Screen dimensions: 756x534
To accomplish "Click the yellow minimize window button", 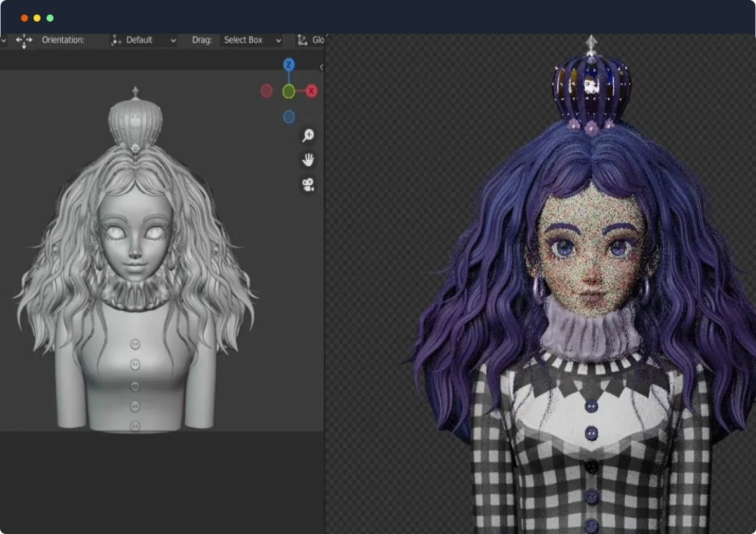I will (37, 18).
